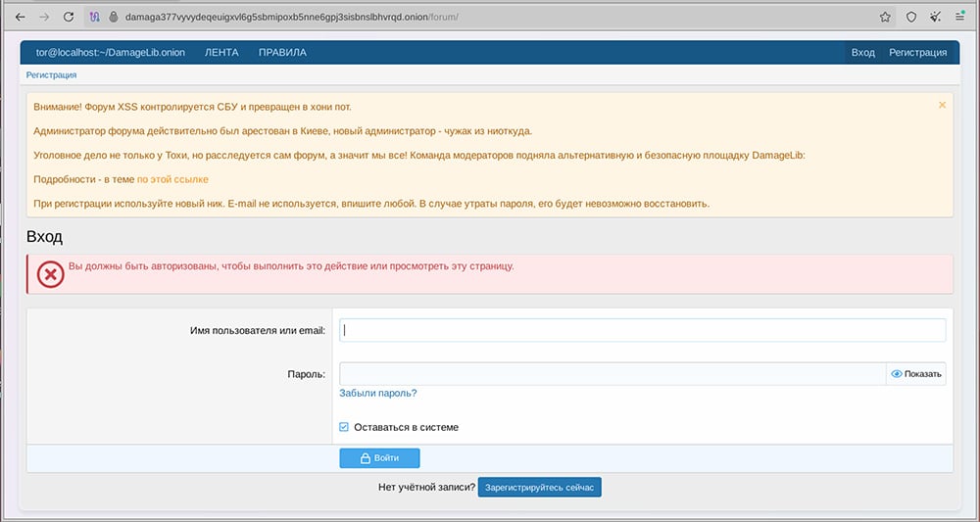Go back with the browser back arrow
The width and height of the screenshot is (980, 522).
pos(20,17)
